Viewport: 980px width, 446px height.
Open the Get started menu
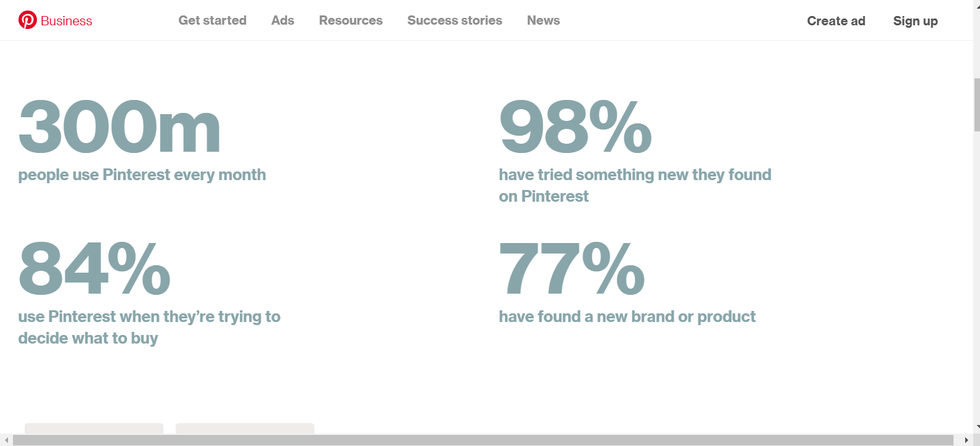pos(213,20)
